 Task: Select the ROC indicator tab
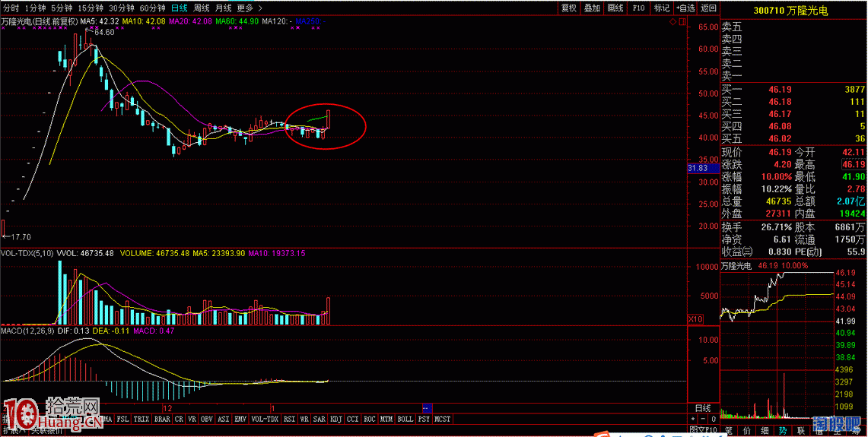coord(369,419)
